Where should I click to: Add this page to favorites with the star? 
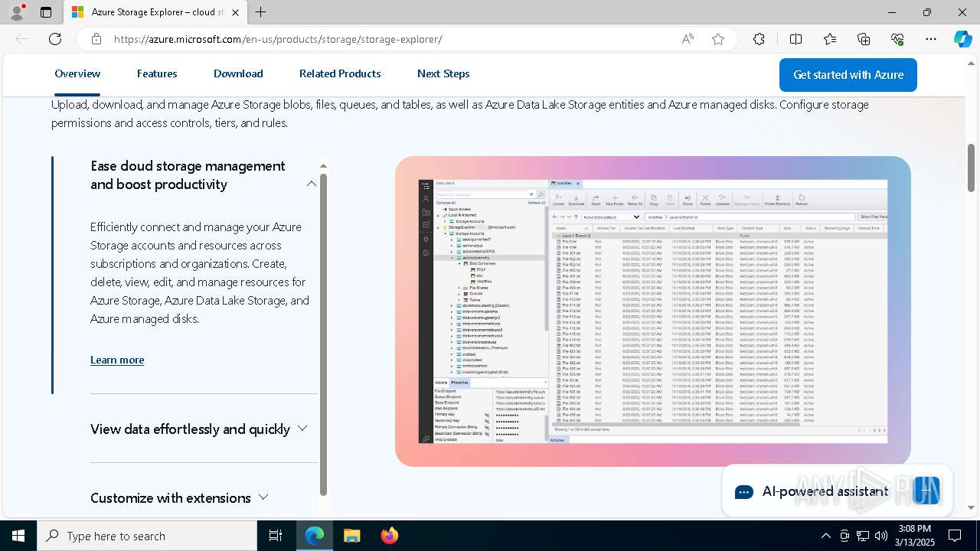coord(718,39)
